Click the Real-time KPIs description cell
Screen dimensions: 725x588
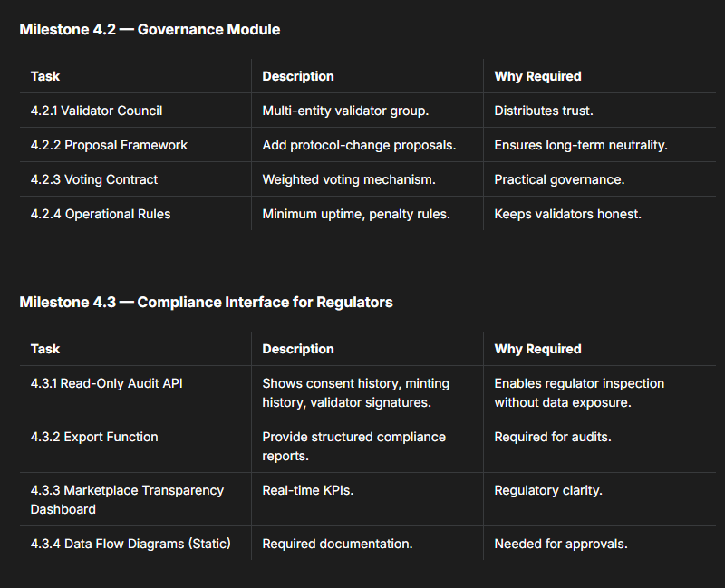(x=306, y=490)
